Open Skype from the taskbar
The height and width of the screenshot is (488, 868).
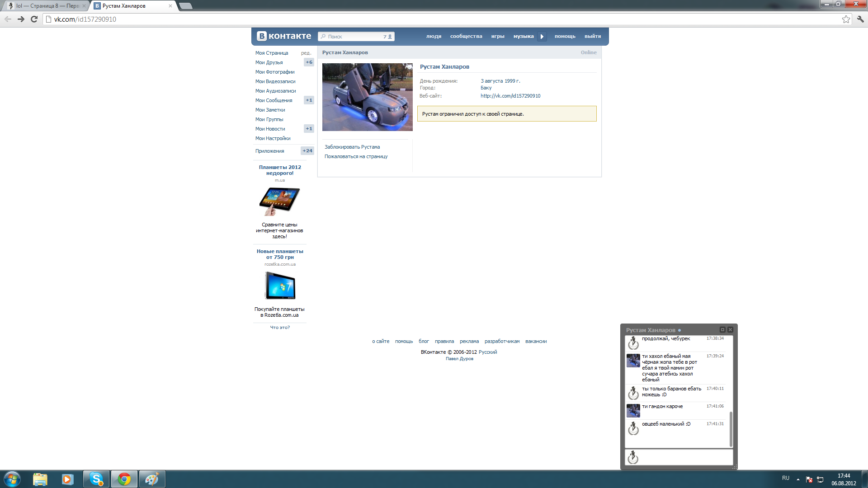tap(96, 479)
